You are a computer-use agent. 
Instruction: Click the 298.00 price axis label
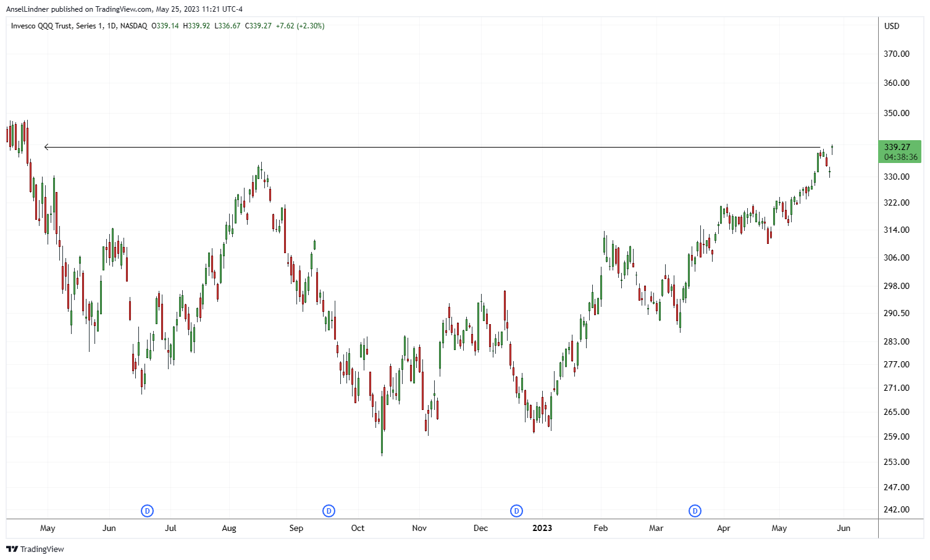897,286
